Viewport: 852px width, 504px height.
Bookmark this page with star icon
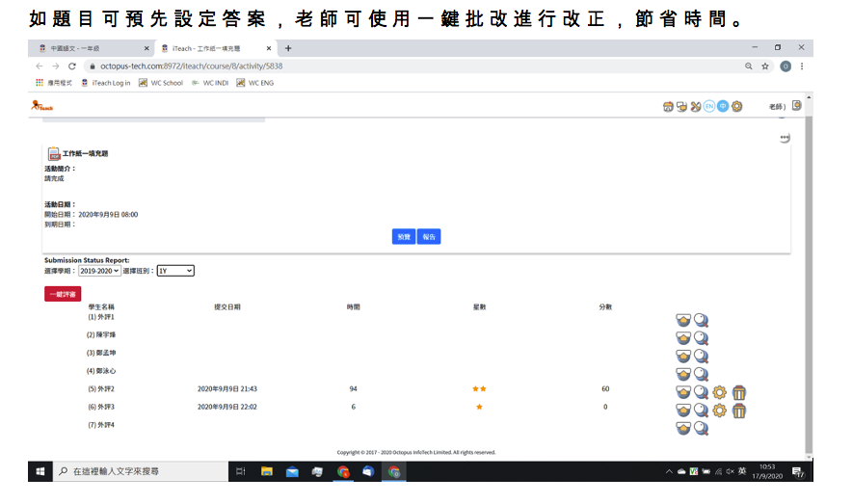(x=765, y=66)
